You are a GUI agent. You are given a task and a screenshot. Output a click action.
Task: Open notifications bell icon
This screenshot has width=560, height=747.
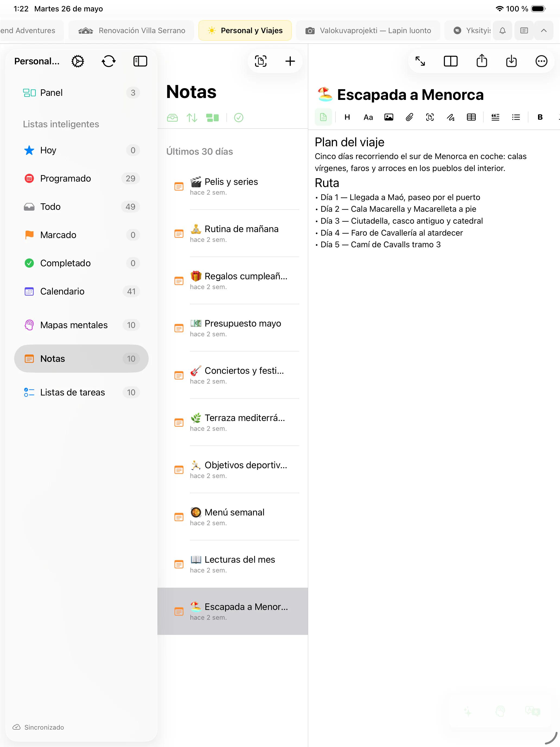(x=502, y=30)
